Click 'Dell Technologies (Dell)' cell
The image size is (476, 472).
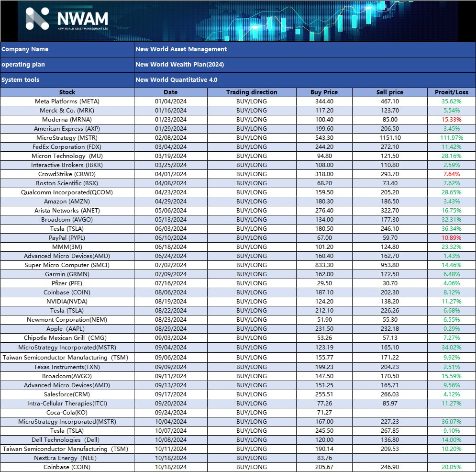click(x=67, y=440)
